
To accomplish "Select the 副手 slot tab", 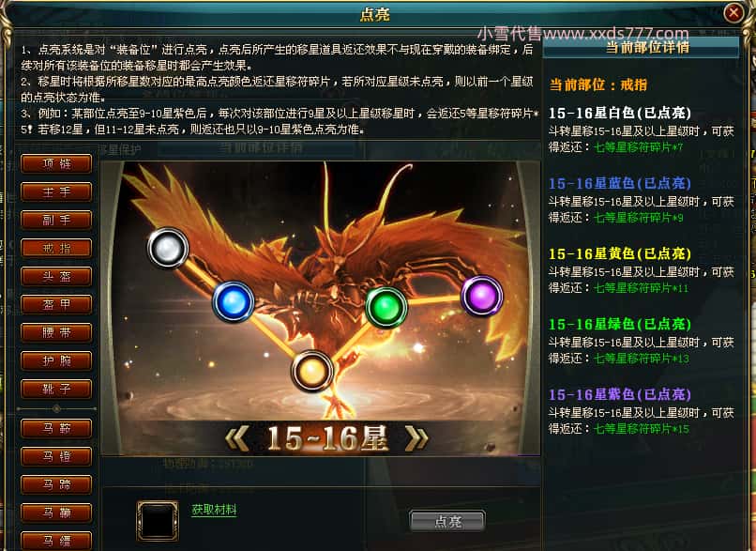I will [x=56, y=220].
